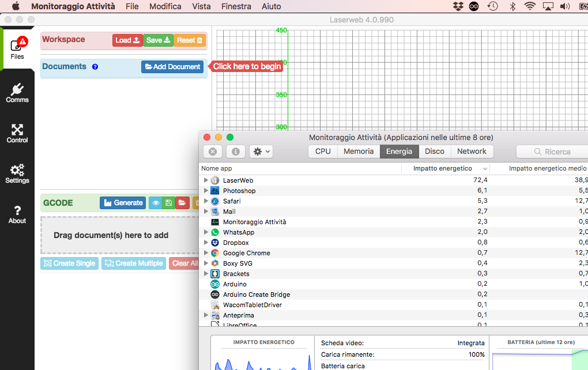Switch to the Disco tab
The height and width of the screenshot is (370, 588).
coord(434,152)
